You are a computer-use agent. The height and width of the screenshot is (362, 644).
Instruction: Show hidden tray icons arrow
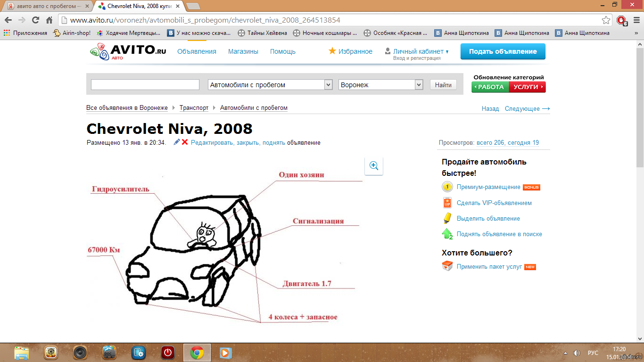[x=566, y=353]
